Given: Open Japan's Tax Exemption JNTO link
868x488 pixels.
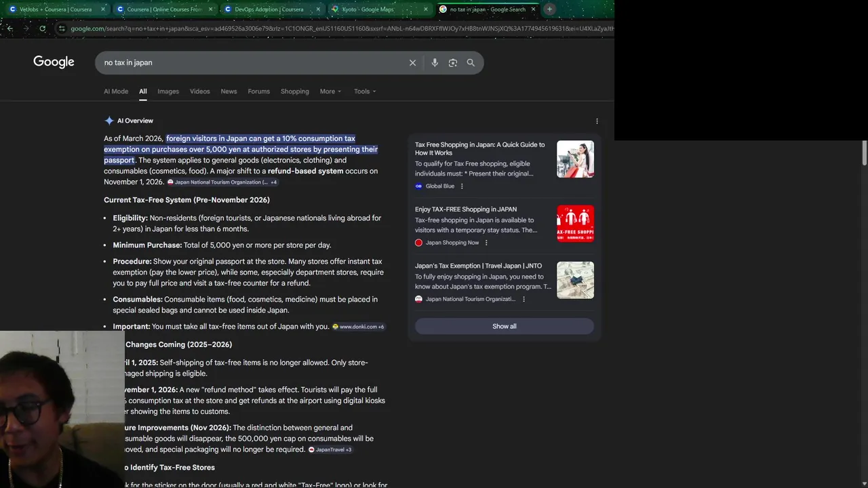Looking at the screenshot, I should tap(478, 266).
